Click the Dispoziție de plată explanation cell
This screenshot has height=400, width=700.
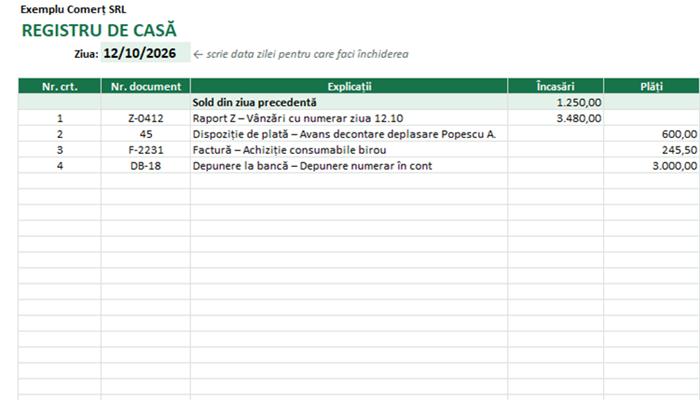(349, 134)
